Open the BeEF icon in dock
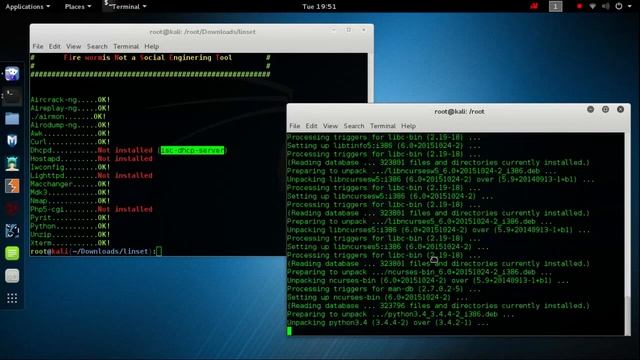This screenshot has height=360, width=640. 12,231
